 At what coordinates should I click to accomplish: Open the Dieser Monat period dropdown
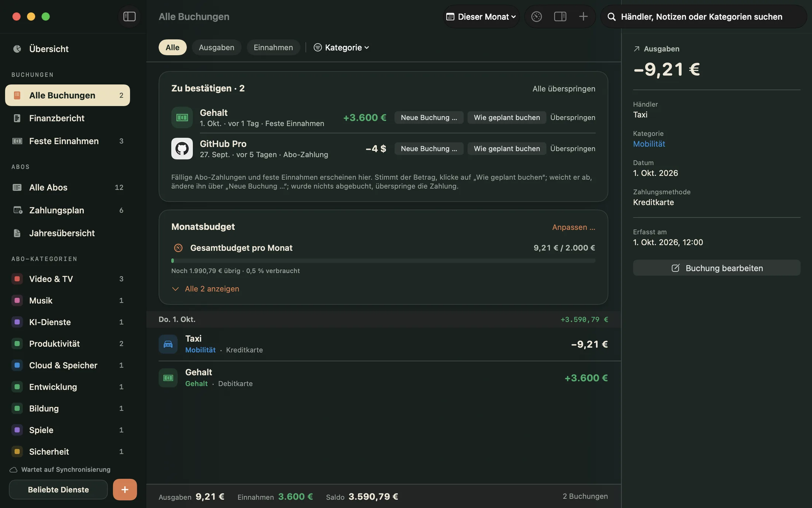point(481,17)
